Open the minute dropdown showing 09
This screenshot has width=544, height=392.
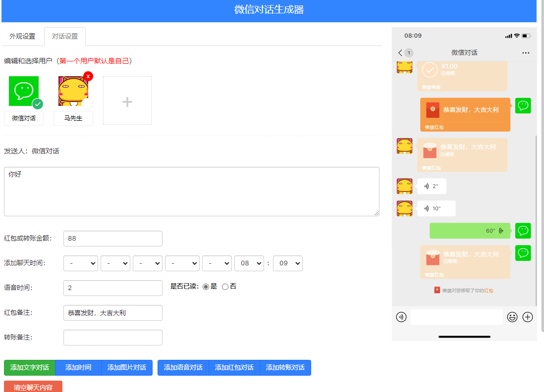click(288, 263)
